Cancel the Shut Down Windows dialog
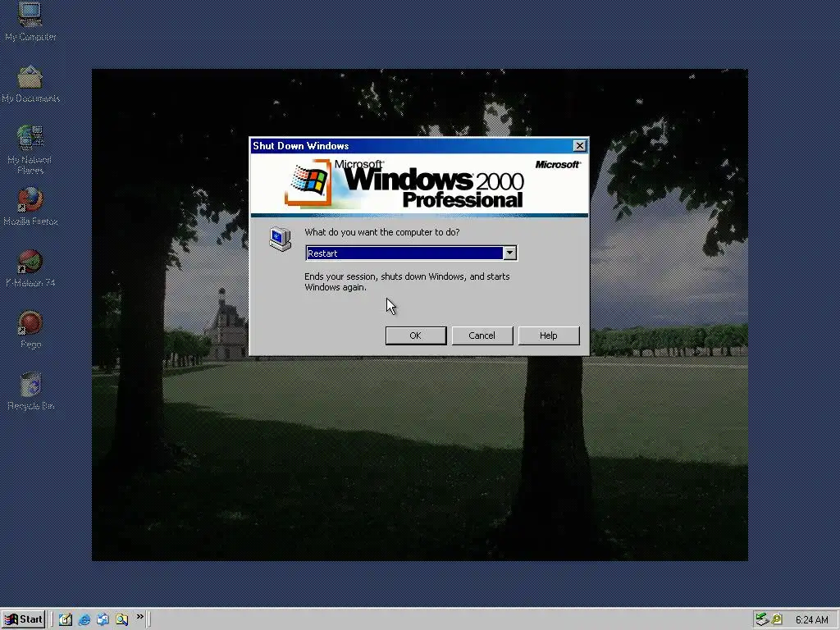Screen dimensions: 840x630 coord(482,336)
